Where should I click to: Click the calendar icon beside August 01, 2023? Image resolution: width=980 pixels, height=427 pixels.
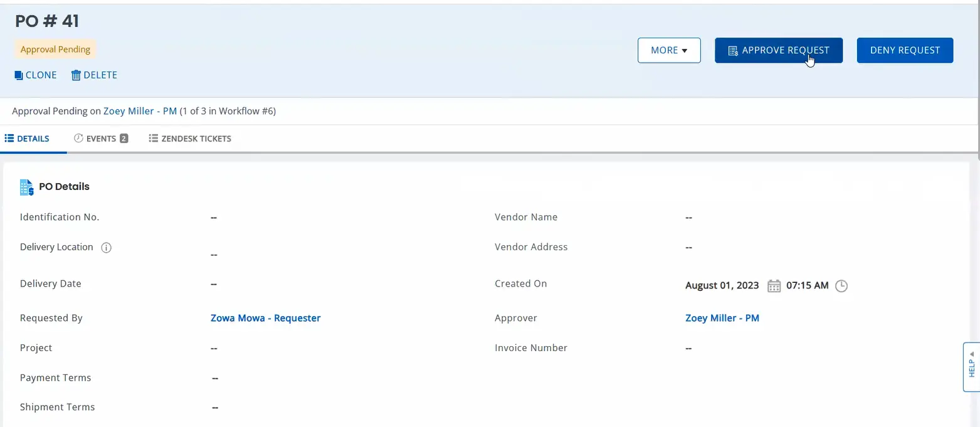[773, 285]
